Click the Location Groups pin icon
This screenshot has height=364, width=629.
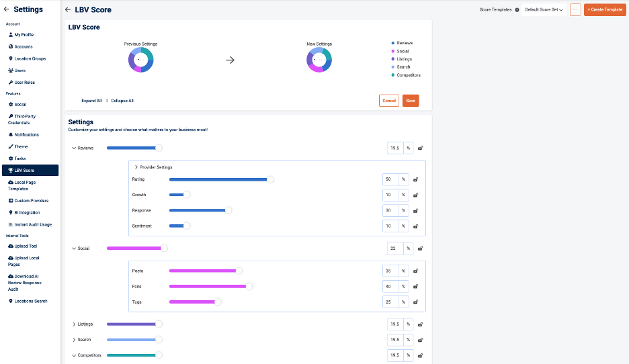pos(11,58)
